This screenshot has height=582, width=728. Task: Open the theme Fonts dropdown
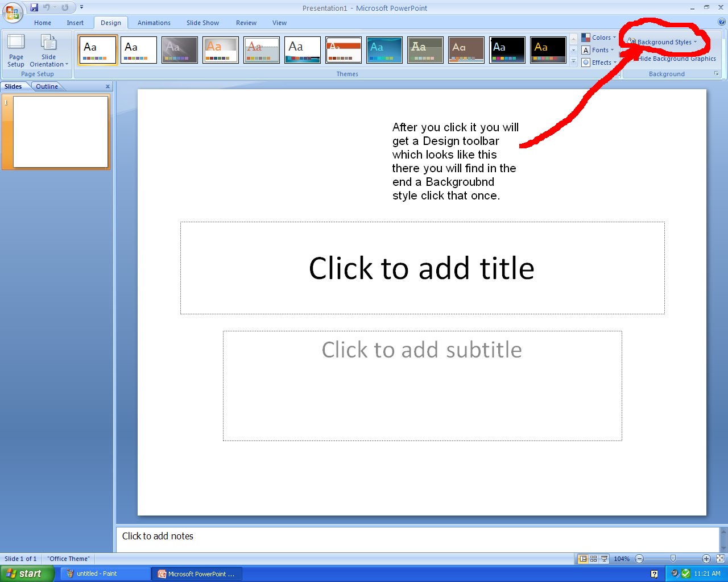coord(598,50)
